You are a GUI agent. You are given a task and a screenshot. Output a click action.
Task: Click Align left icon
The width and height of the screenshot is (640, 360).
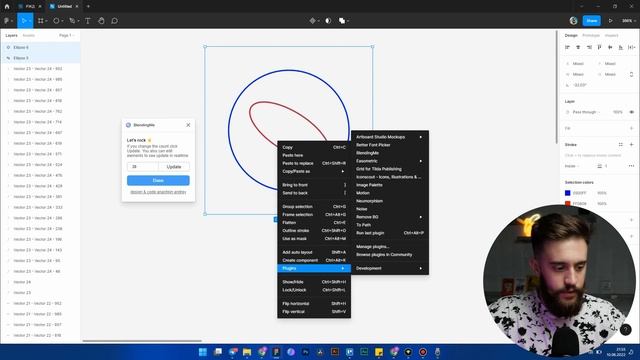coord(567,47)
